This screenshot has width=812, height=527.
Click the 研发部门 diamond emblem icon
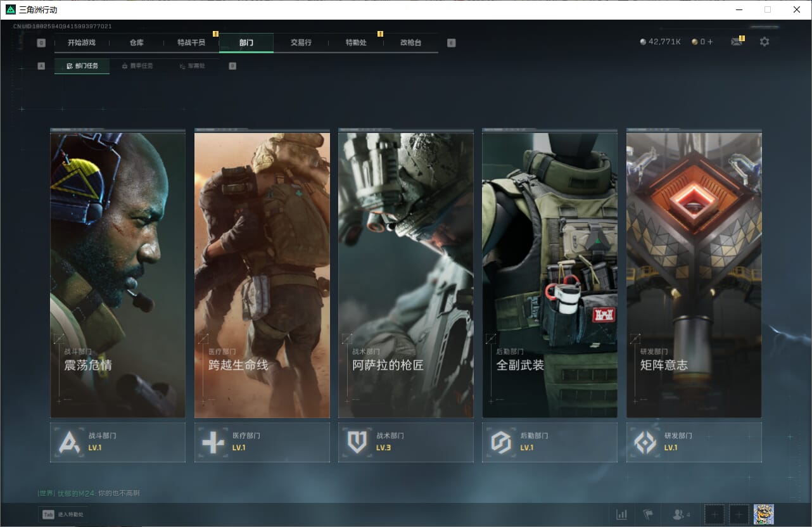645,442
